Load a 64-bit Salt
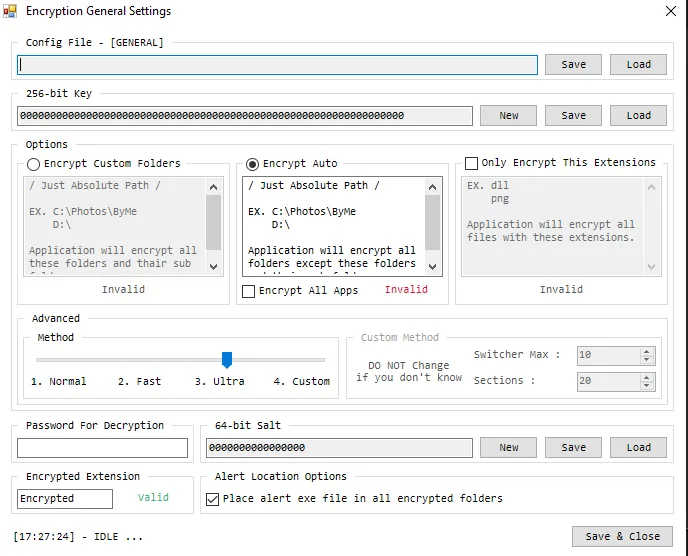688x556 pixels. [638, 448]
